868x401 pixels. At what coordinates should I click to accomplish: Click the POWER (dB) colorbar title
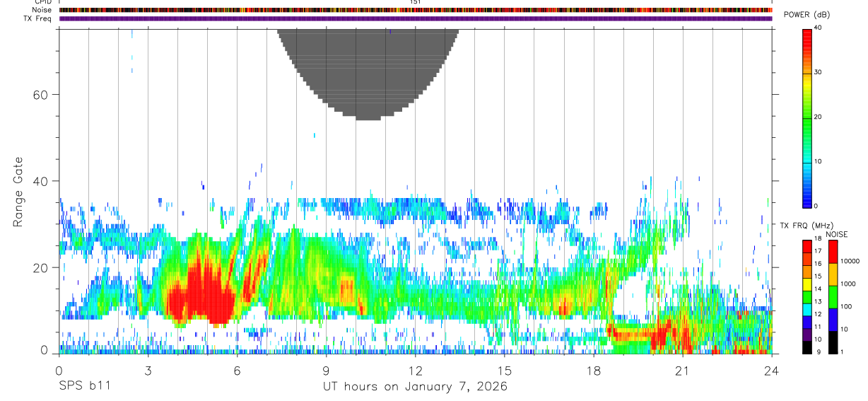[807, 15]
